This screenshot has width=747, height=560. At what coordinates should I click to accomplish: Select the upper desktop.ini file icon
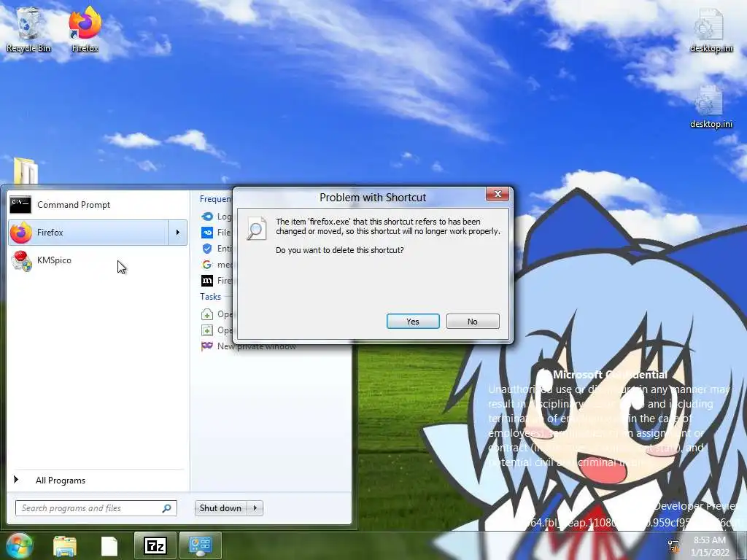tap(711, 31)
